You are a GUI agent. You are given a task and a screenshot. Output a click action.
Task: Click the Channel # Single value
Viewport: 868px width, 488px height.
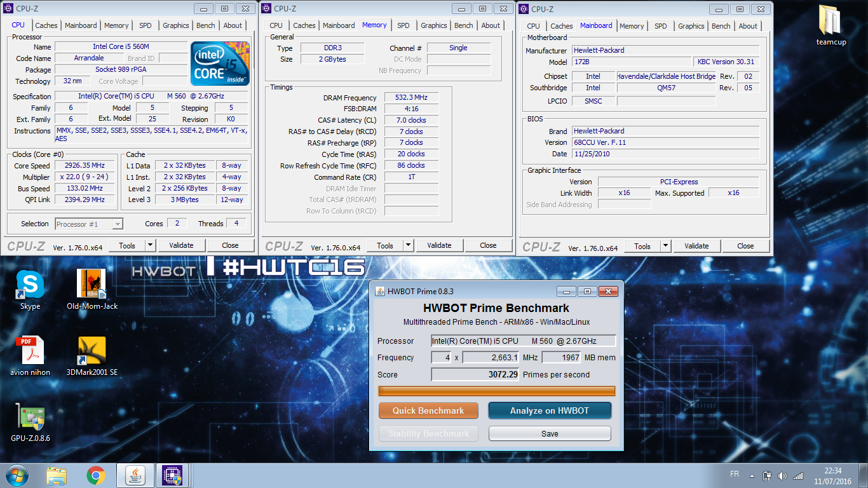(458, 48)
